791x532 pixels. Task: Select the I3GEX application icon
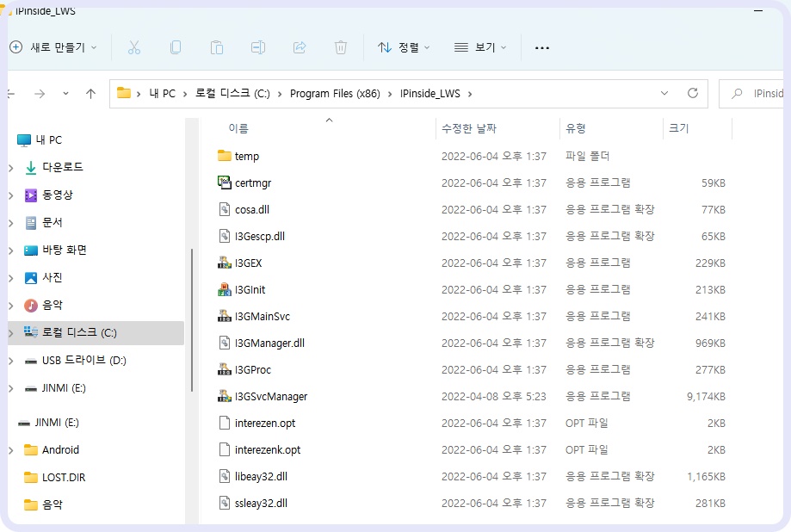224,263
